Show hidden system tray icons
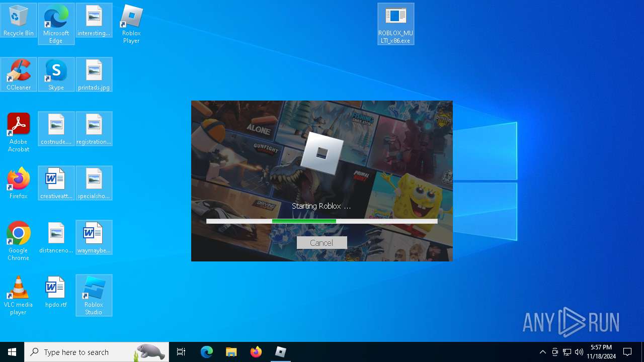The width and height of the screenshot is (644, 362). click(543, 352)
